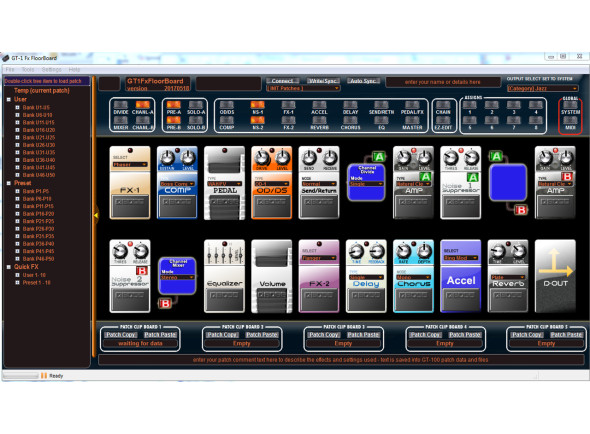Collapse the Quick FX tree node
Screen dimensions: 590x434
pos(9,267)
